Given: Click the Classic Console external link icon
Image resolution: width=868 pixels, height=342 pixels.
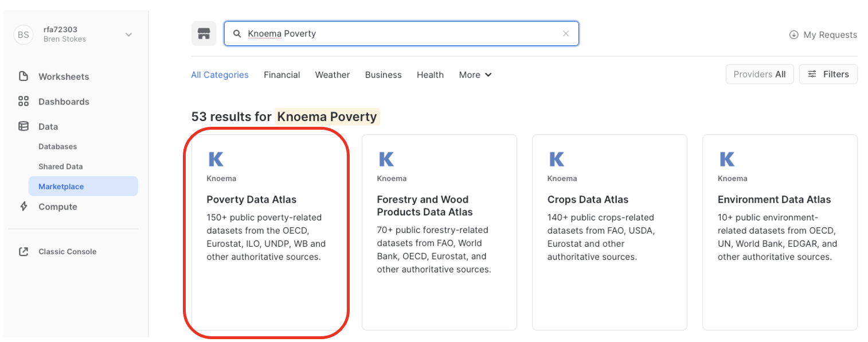Looking at the screenshot, I should tap(24, 251).
